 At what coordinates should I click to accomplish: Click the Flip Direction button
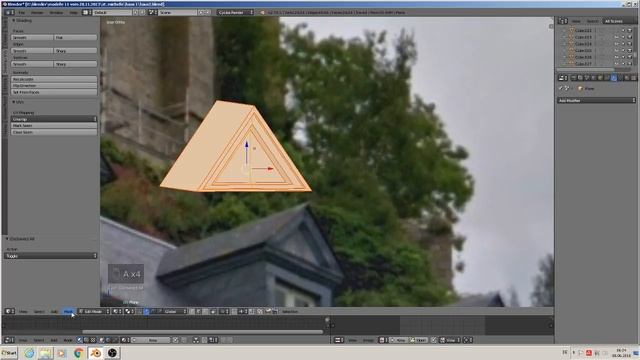pos(54,86)
